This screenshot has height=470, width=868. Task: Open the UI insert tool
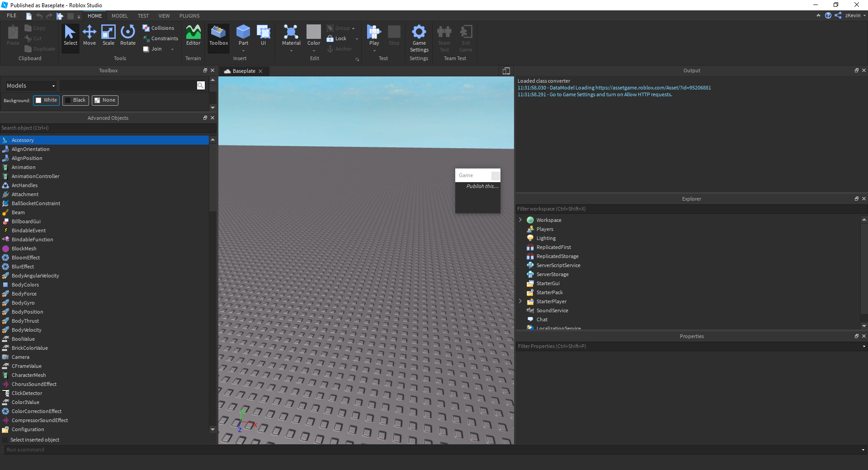point(263,36)
